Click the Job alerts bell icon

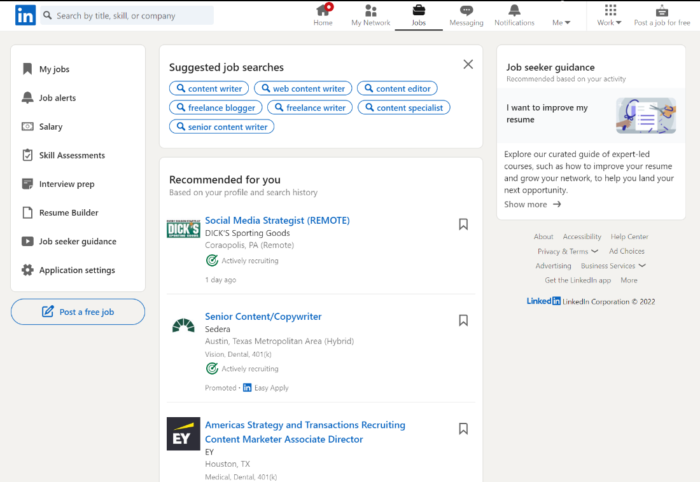[x=27, y=97]
